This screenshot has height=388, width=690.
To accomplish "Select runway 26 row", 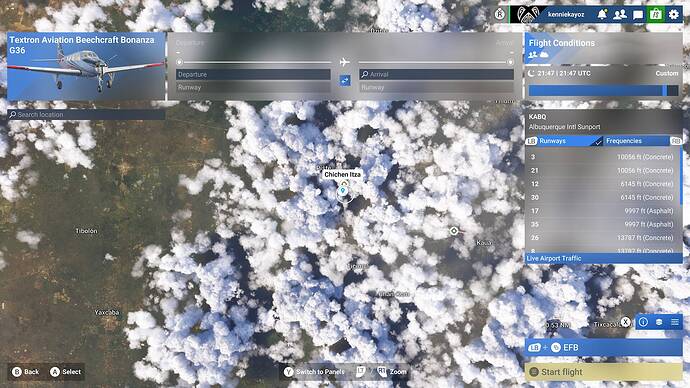I will pyautogui.click(x=602, y=238).
